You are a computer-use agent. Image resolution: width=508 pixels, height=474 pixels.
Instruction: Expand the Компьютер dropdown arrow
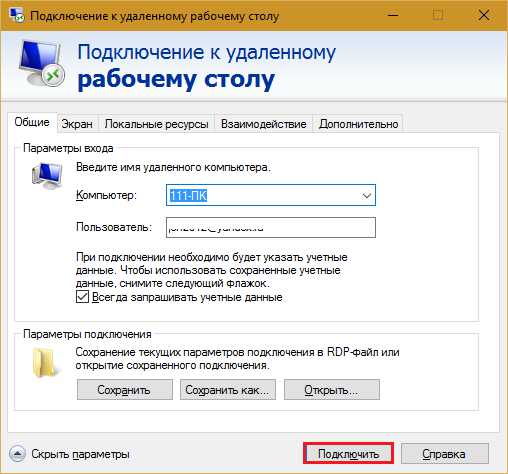(x=366, y=195)
